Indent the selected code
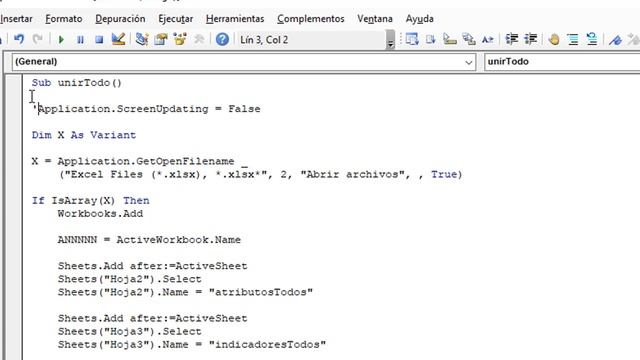The image size is (640, 360). (x=511, y=39)
